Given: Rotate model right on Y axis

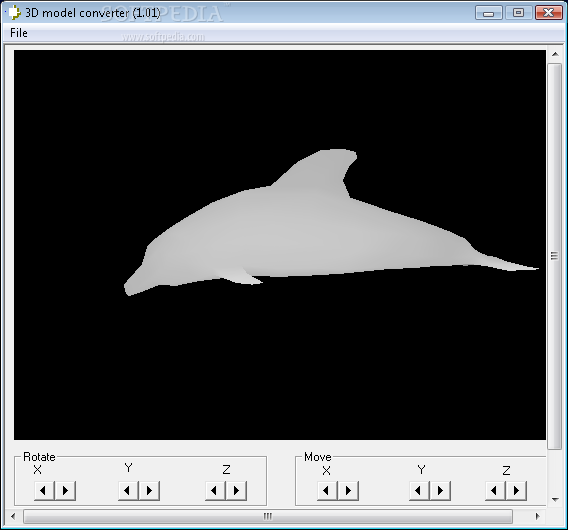Looking at the screenshot, I should (149, 491).
